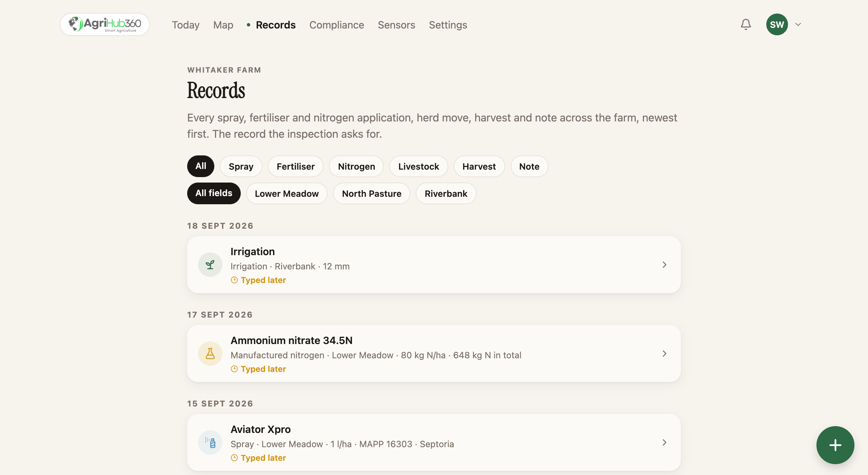Expand the account menu chevron

[798, 24]
